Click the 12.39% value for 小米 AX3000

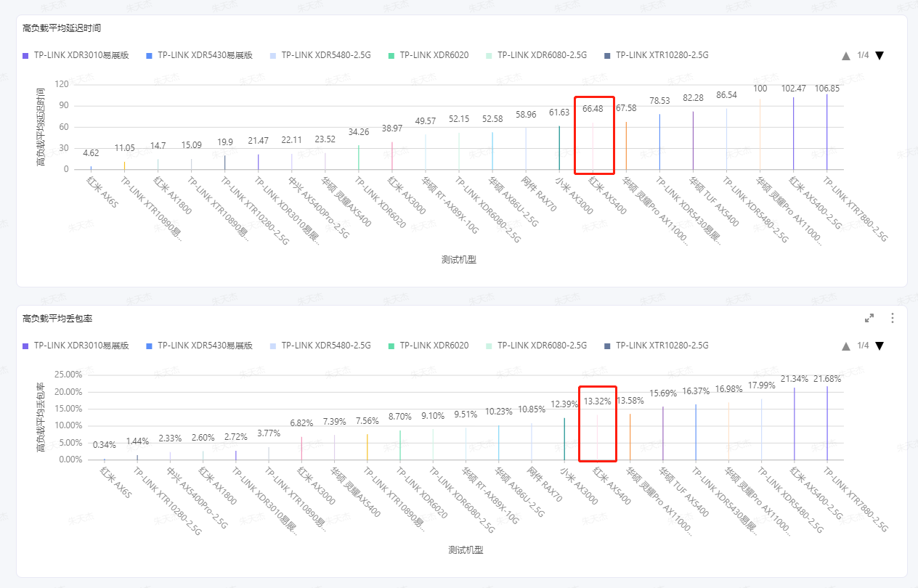564,404
